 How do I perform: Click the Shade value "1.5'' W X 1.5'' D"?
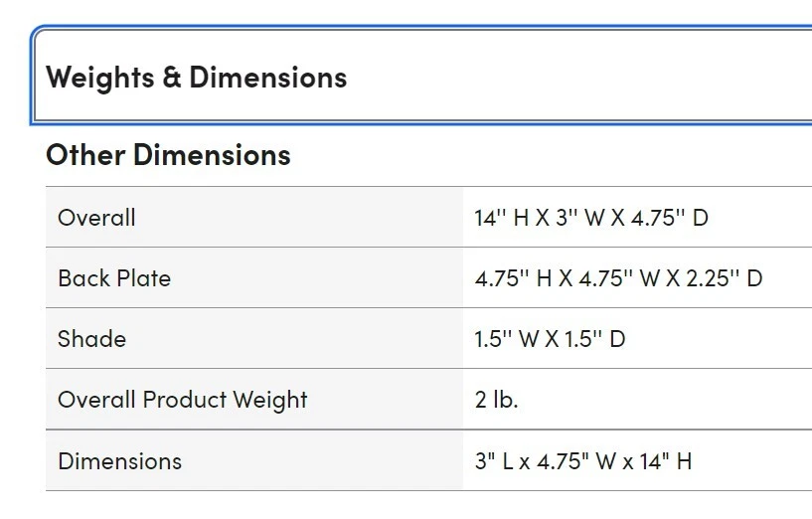click(550, 339)
